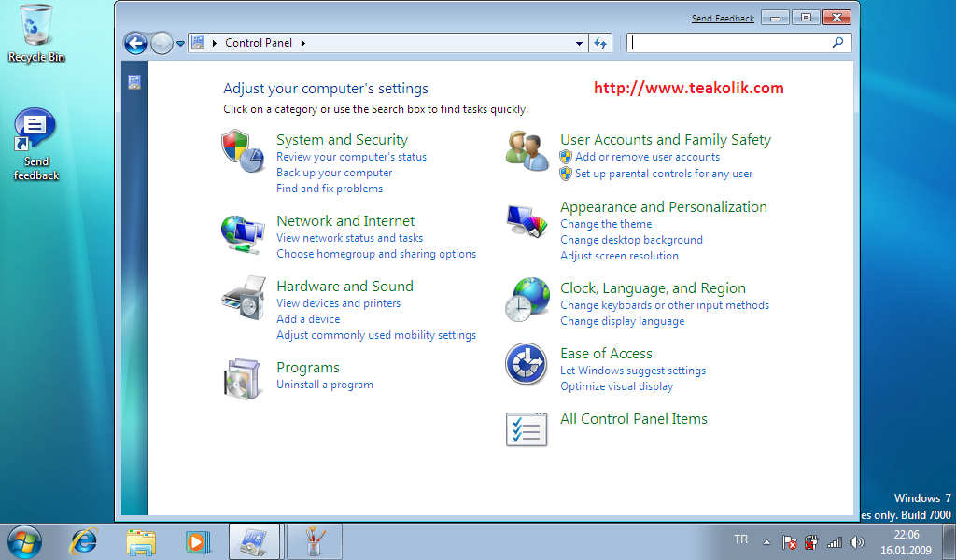Click the Refresh button beside address bar
The image size is (956, 560).
click(600, 43)
